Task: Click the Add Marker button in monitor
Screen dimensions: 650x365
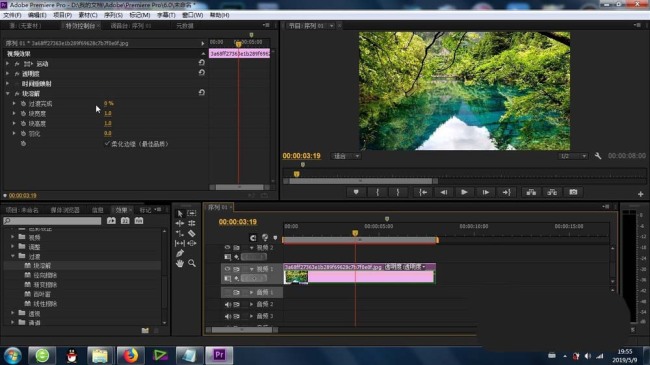Action: [x=356, y=192]
